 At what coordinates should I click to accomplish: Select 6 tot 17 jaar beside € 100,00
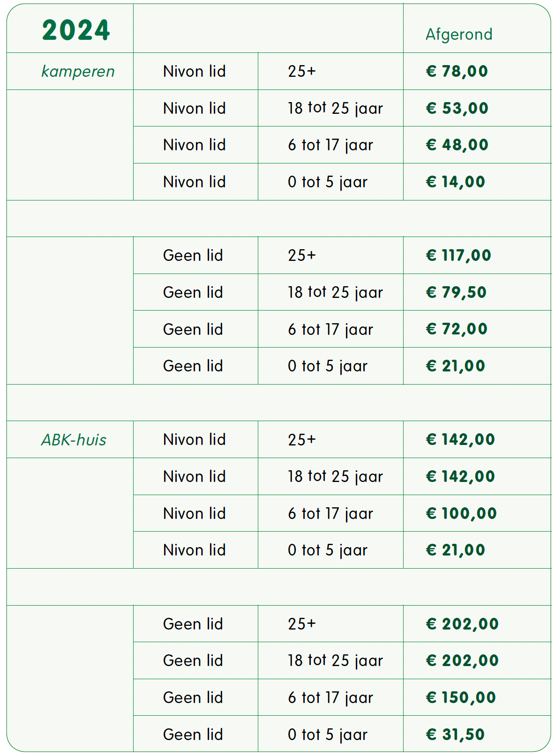point(330,513)
